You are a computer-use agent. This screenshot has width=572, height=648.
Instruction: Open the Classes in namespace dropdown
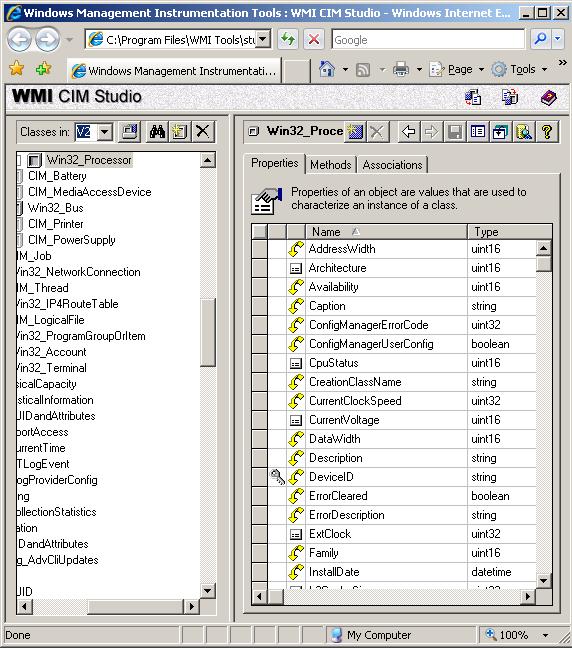click(105, 132)
